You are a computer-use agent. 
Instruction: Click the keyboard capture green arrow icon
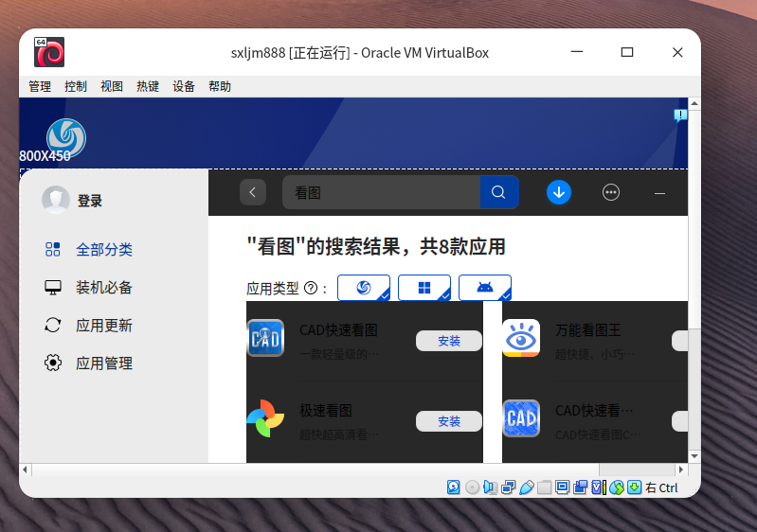click(x=635, y=488)
